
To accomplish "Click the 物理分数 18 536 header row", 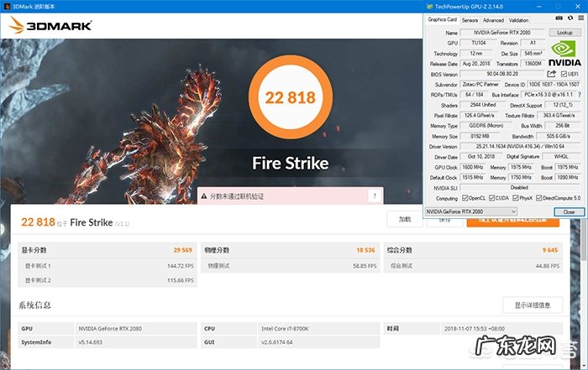I will 290,250.
